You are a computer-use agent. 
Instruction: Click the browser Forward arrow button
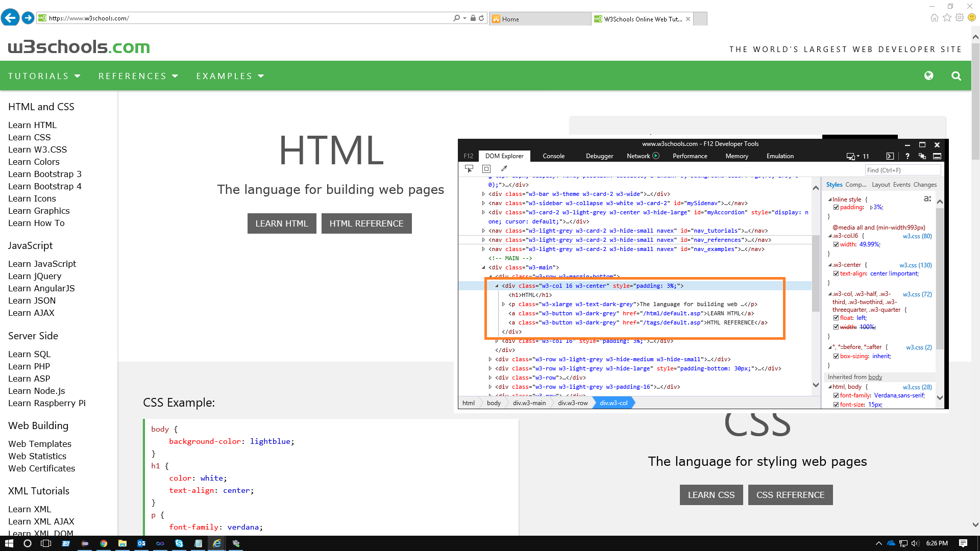(28, 18)
